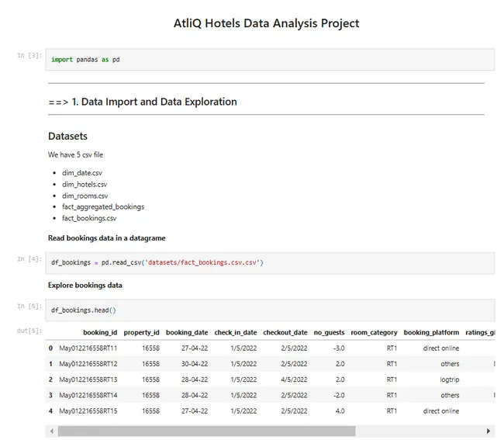Click row index 0 in the table
Viewport: 504px width, 440px height.
50,348
